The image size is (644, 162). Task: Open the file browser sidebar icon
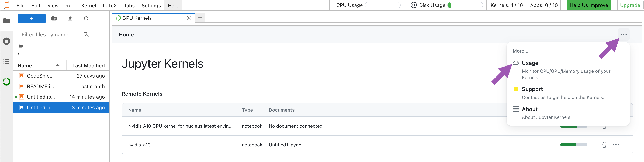6,21
